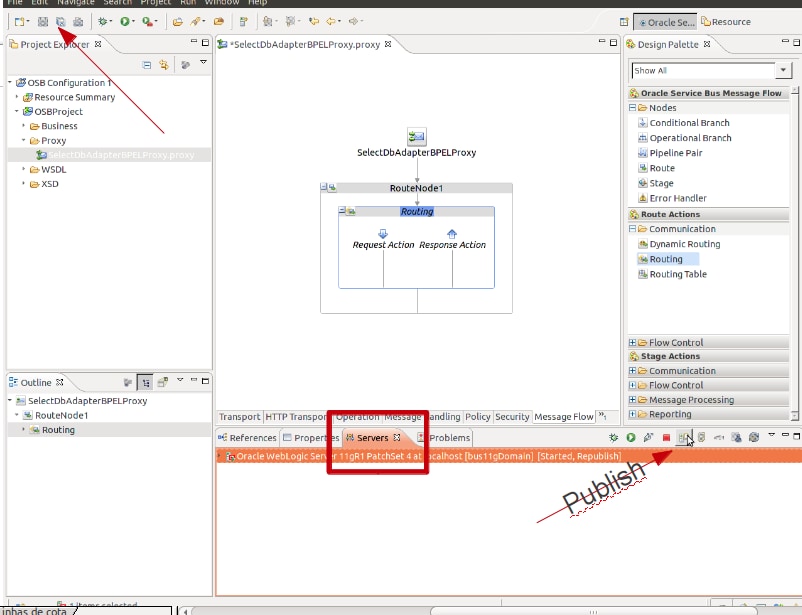Viewport: 802px width, 615px height.
Task: Open the Run menu
Action: tap(188, 3)
